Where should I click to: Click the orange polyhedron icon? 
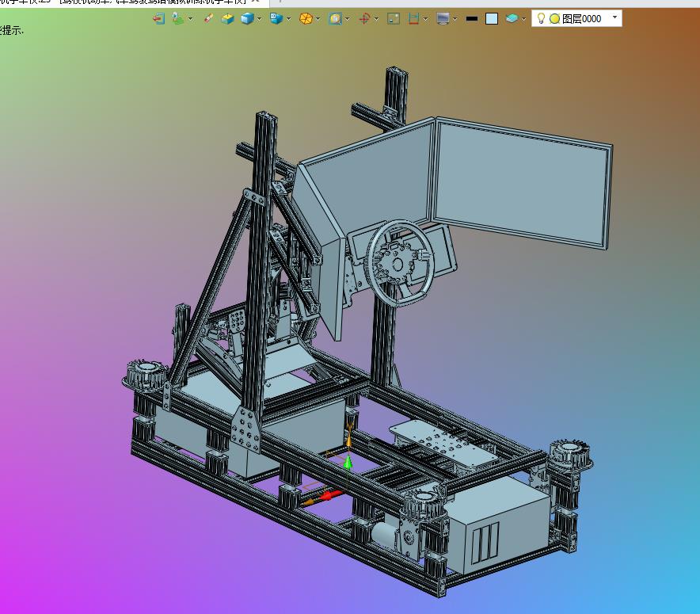(x=306, y=19)
